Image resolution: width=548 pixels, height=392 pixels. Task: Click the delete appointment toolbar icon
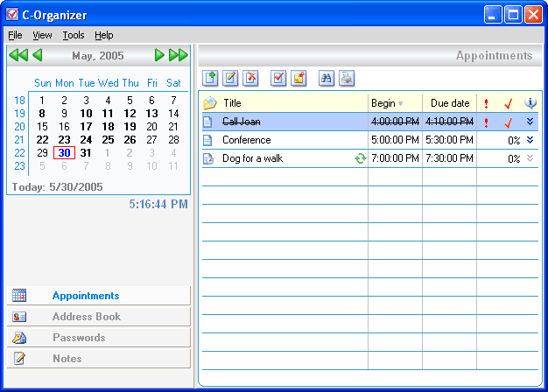251,78
